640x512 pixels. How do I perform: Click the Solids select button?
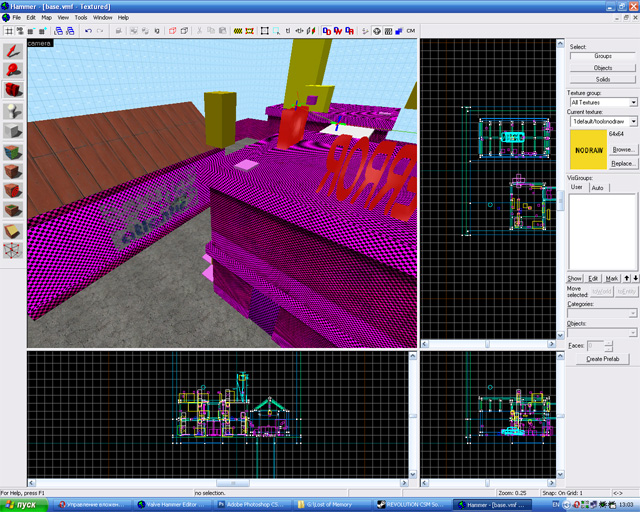tap(602, 79)
